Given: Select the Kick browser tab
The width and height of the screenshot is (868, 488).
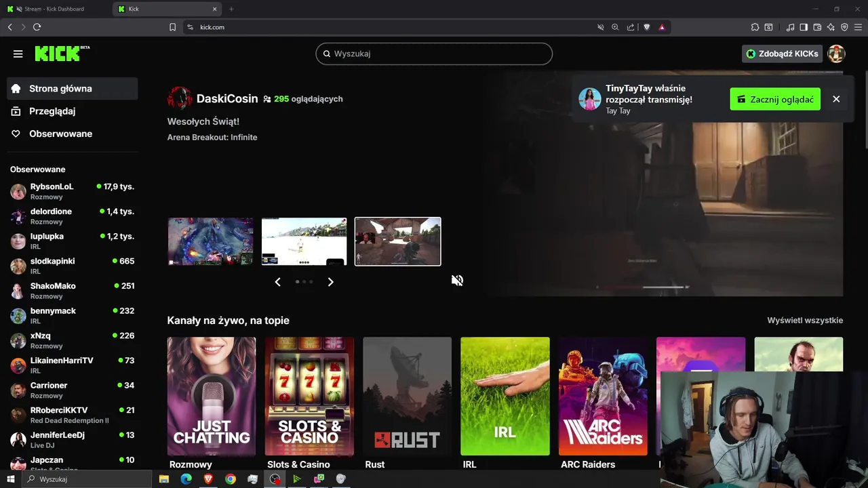Looking at the screenshot, I should (x=168, y=9).
